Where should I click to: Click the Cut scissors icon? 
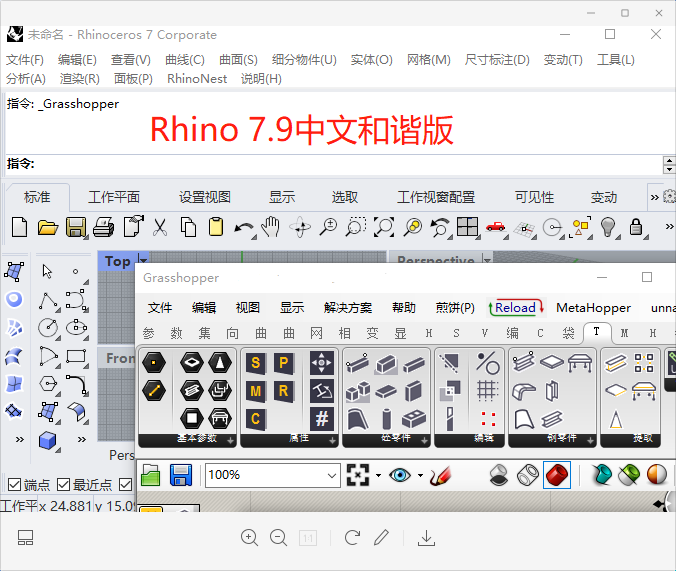160,227
